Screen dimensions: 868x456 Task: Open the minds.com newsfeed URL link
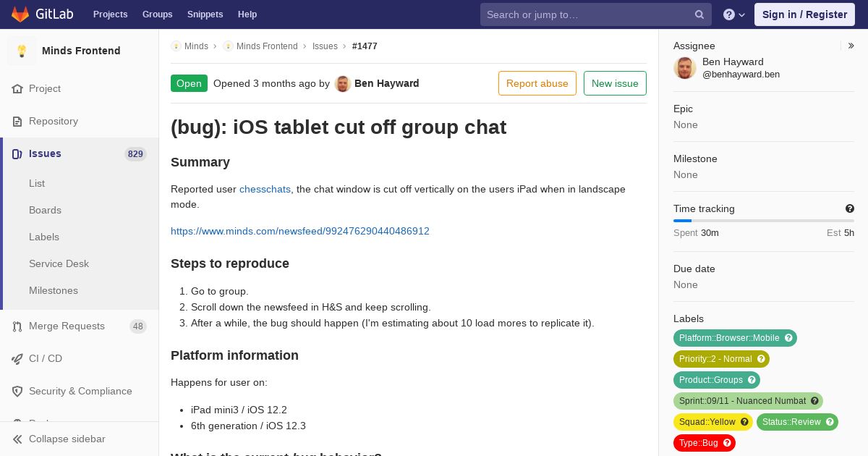300,231
